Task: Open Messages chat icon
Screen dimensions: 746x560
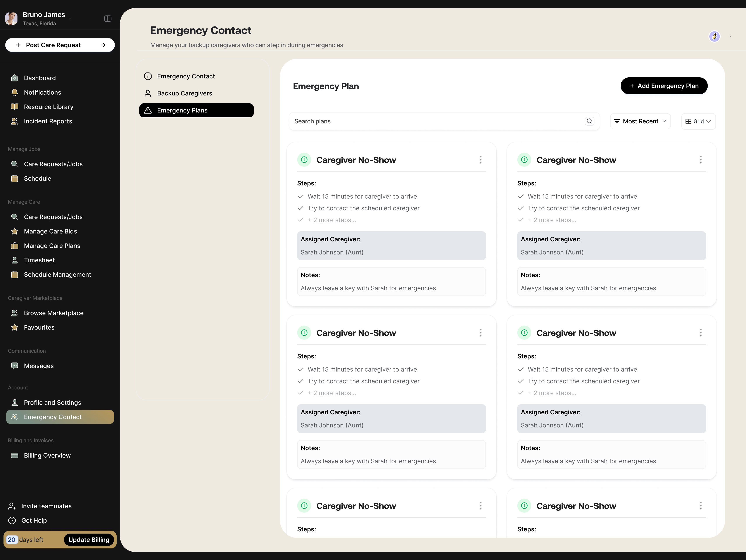Action: [x=14, y=366]
